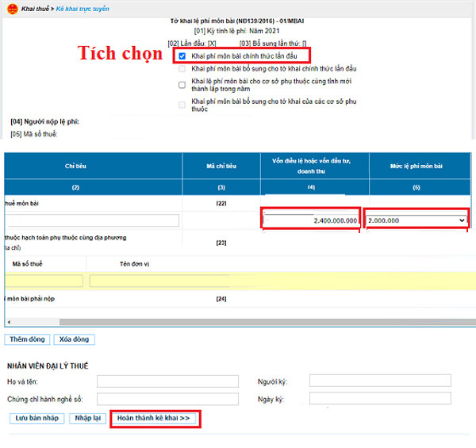This screenshot has width=476, height=448.
Task: Tick Khai lệ phí môn bài cho cơ sở phụ thuộc cùng tỉnh
Action: coord(182,85)
